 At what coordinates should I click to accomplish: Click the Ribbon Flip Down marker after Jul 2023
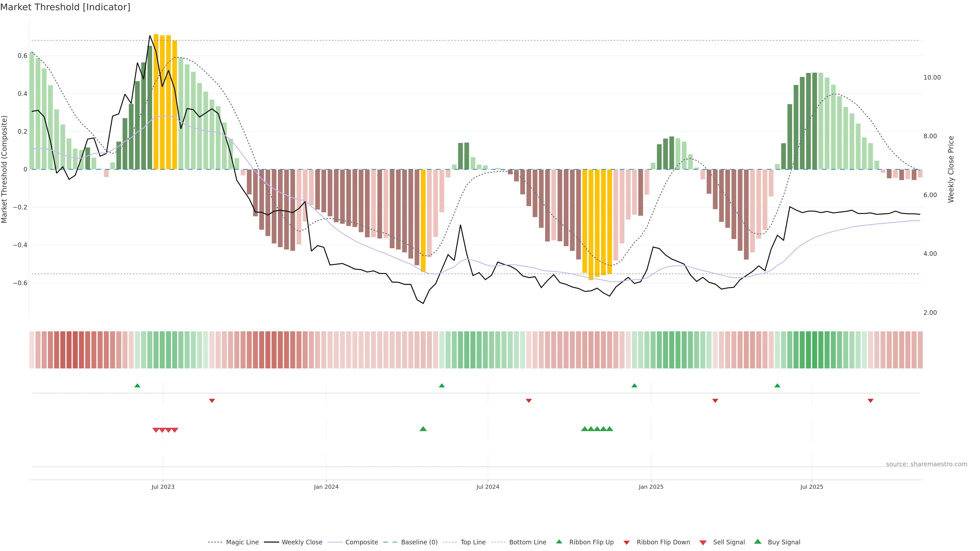coord(212,401)
